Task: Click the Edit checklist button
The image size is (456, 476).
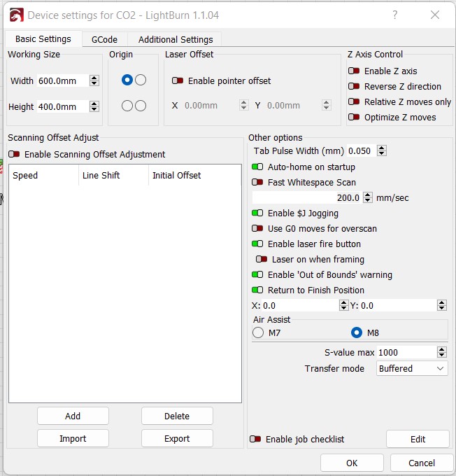Action: [x=418, y=439]
